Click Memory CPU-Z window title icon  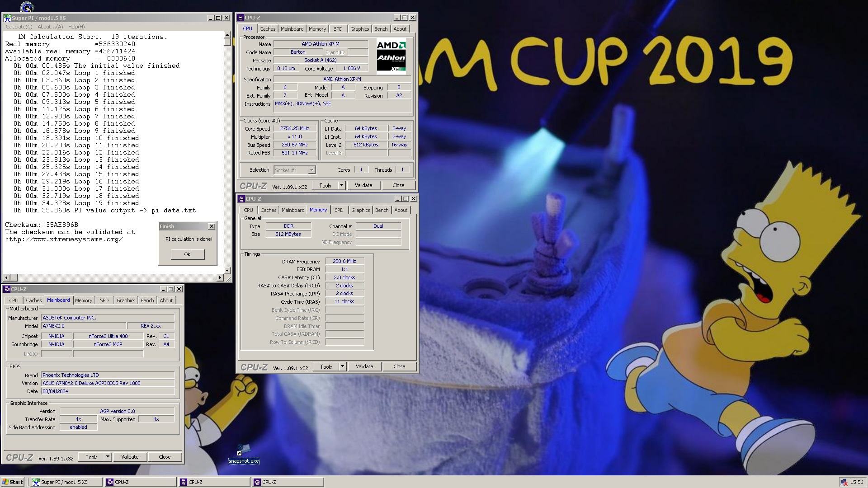click(242, 199)
